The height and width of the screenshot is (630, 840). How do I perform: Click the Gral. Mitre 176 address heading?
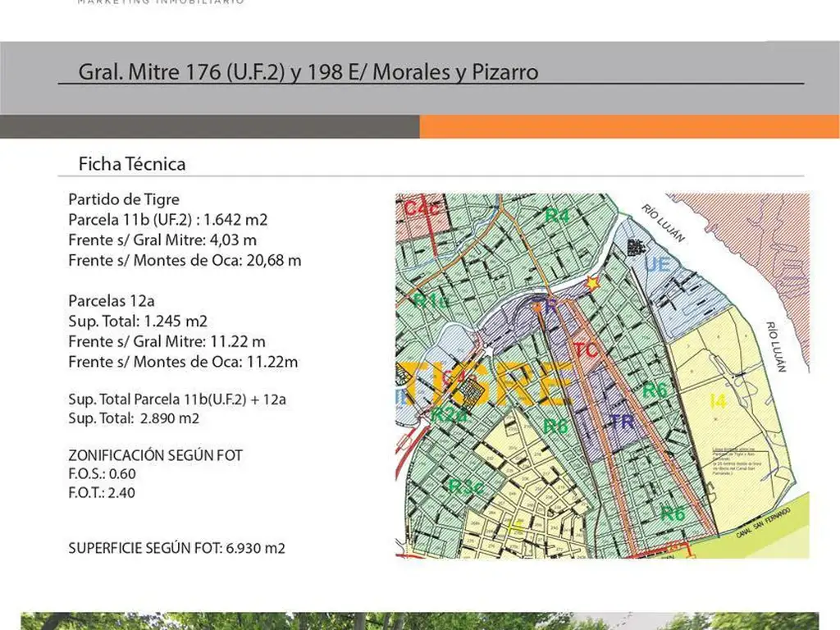coord(308,72)
